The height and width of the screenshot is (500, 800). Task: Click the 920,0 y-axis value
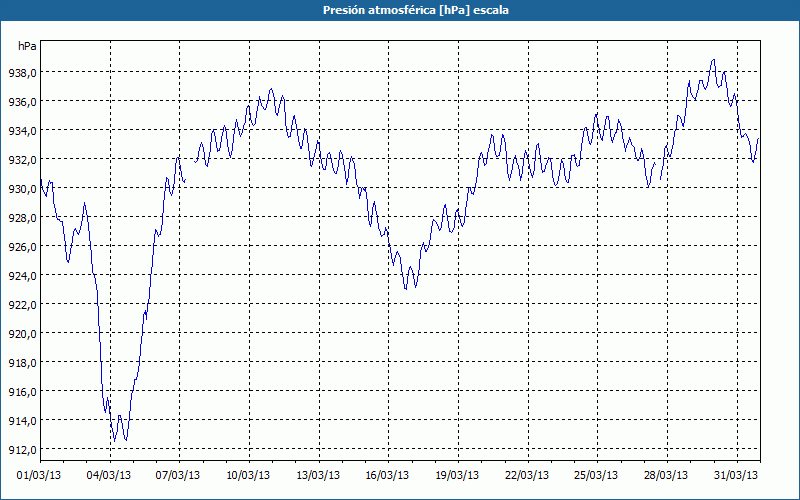pos(22,334)
